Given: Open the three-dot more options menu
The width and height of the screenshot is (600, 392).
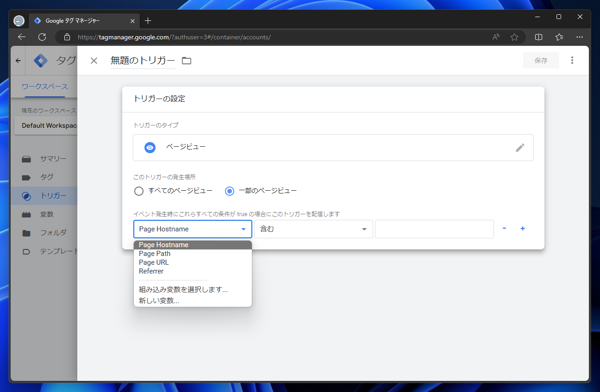Looking at the screenshot, I should tap(572, 60).
